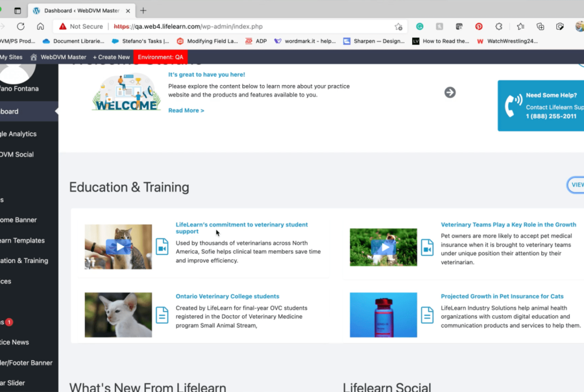Open Sharpen Design bookmark
This screenshot has height=392, width=584.
pyautogui.click(x=374, y=41)
